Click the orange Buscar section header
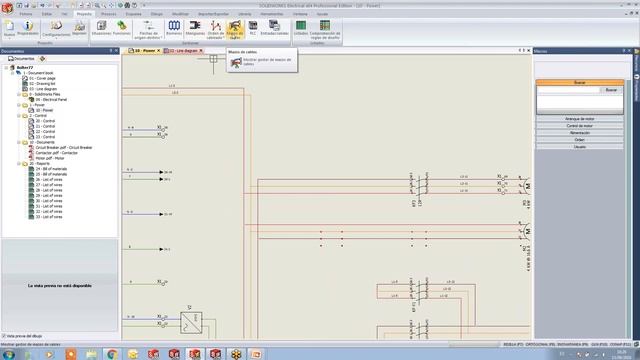The height and width of the screenshot is (360, 640). pyautogui.click(x=580, y=82)
